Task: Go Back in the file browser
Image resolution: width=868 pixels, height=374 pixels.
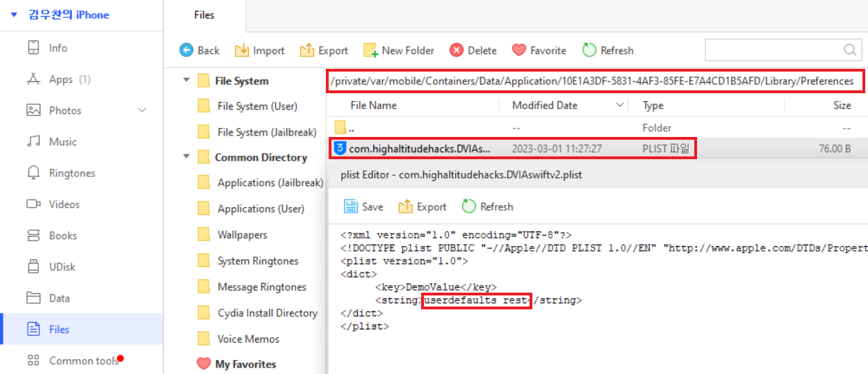Action: point(199,50)
